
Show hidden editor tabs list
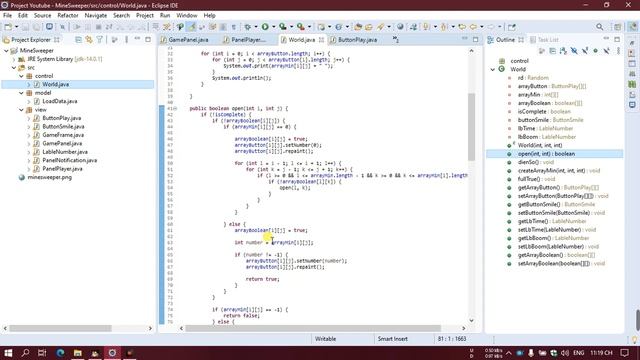(x=396, y=40)
